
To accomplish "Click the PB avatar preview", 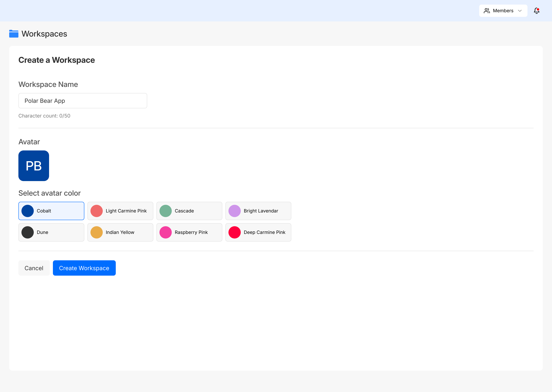I will 34,166.
